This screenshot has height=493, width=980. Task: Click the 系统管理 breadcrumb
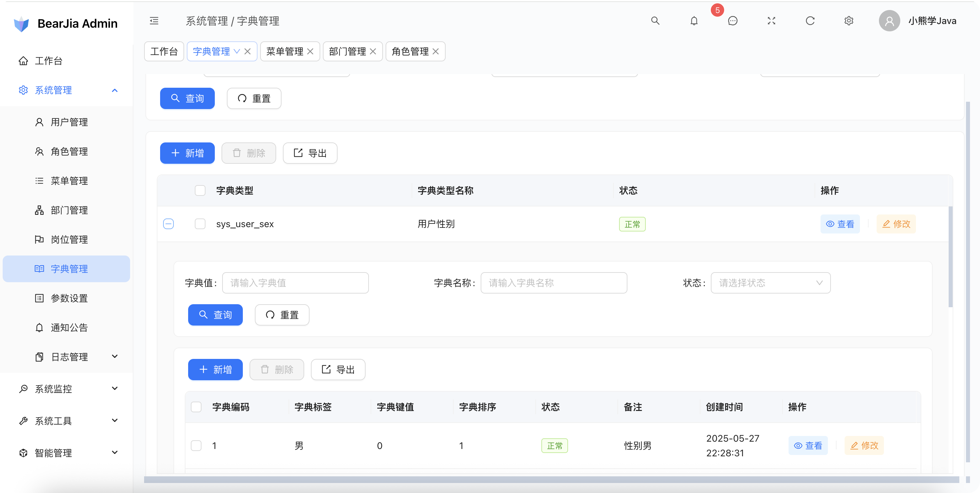point(207,21)
